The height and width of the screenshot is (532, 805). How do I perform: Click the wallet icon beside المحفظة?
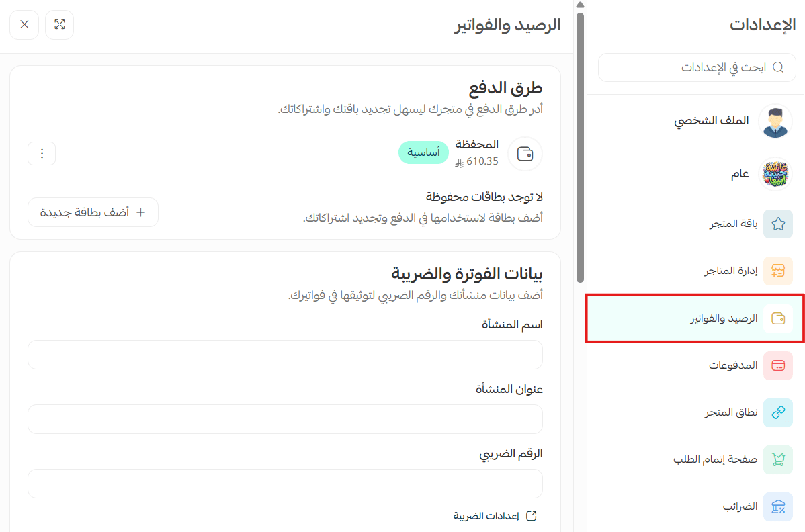(x=525, y=154)
